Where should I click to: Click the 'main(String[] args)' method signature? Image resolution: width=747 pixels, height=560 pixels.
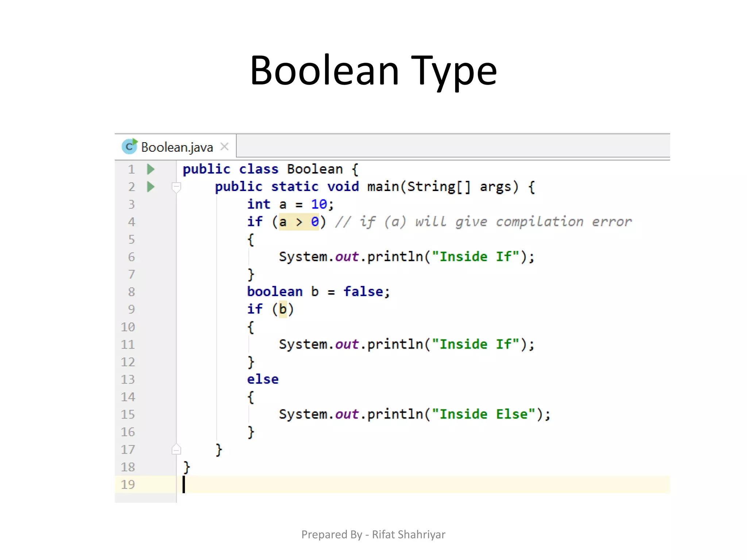442,187
